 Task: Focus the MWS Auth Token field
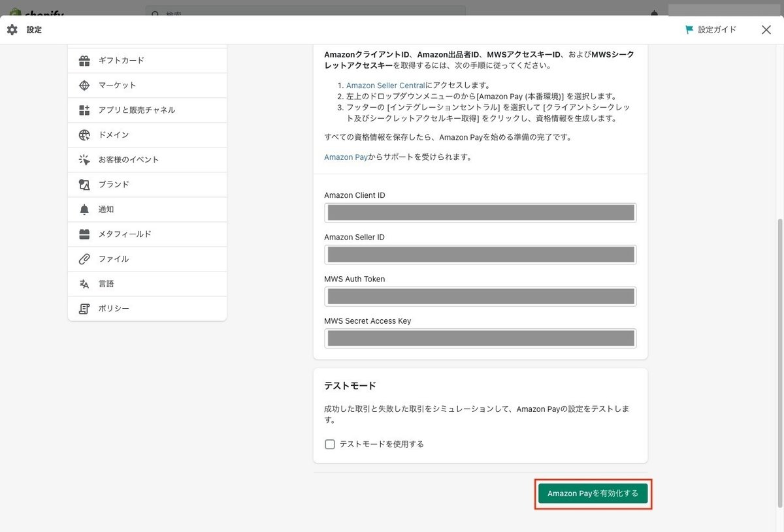480,296
